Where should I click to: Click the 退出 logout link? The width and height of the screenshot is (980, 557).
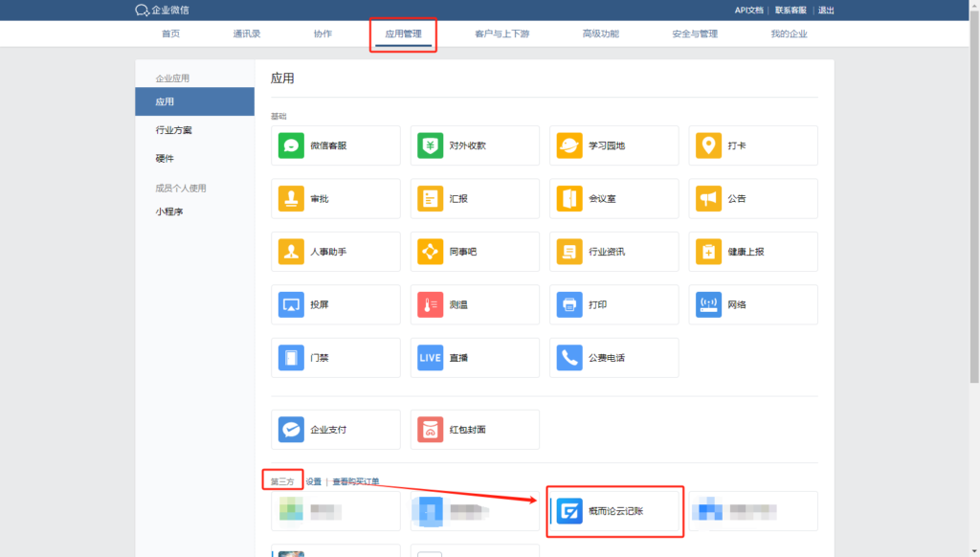click(x=826, y=10)
